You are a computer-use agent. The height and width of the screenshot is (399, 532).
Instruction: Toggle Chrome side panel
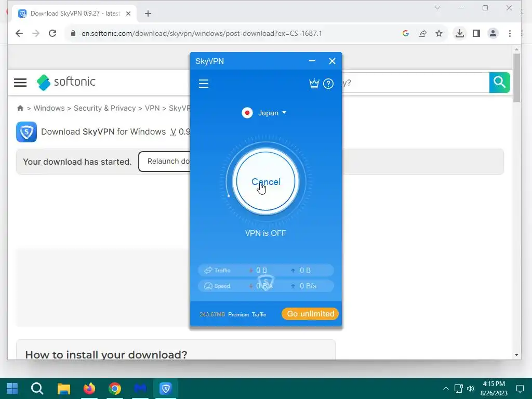[x=476, y=33]
